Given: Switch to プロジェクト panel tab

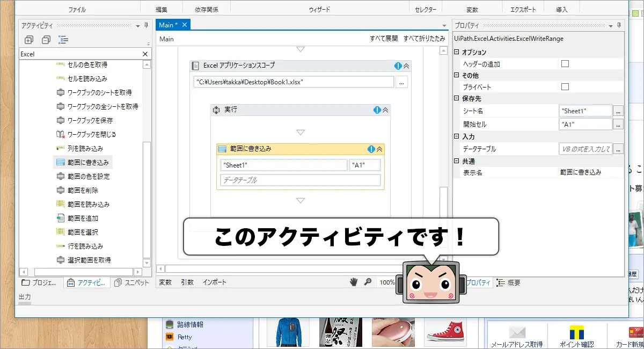Looking at the screenshot, I should tap(39, 282).
